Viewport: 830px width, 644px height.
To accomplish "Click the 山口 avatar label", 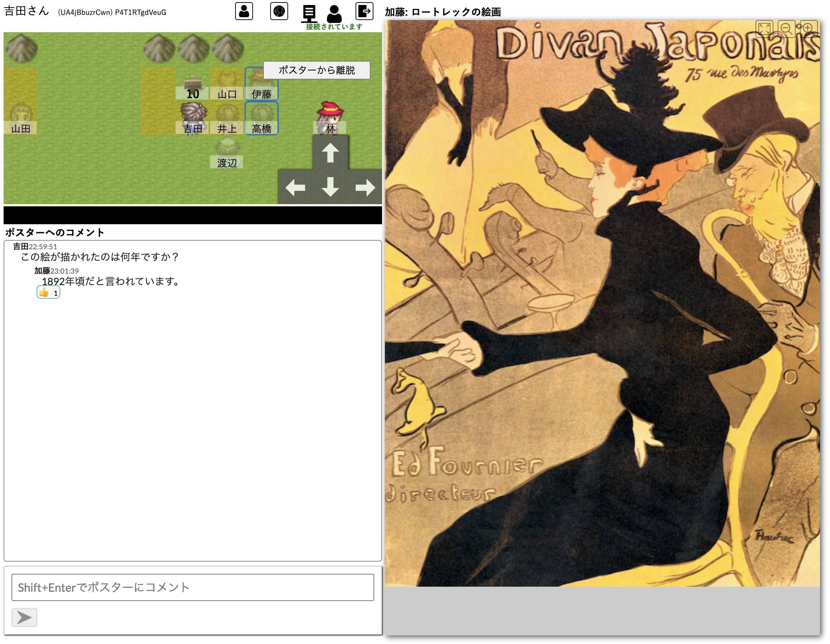I will point(227,94).
